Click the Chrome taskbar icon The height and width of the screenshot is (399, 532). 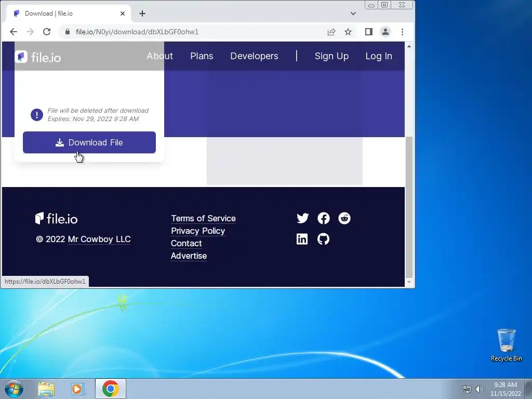tap(110, 389)
